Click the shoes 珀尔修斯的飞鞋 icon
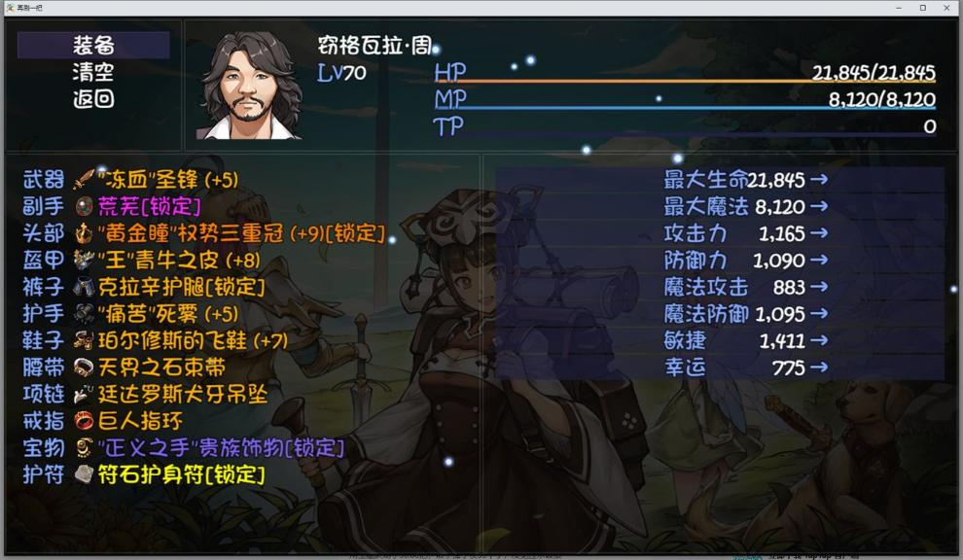This screenshot has width=963, height=560. pos(84,340)
